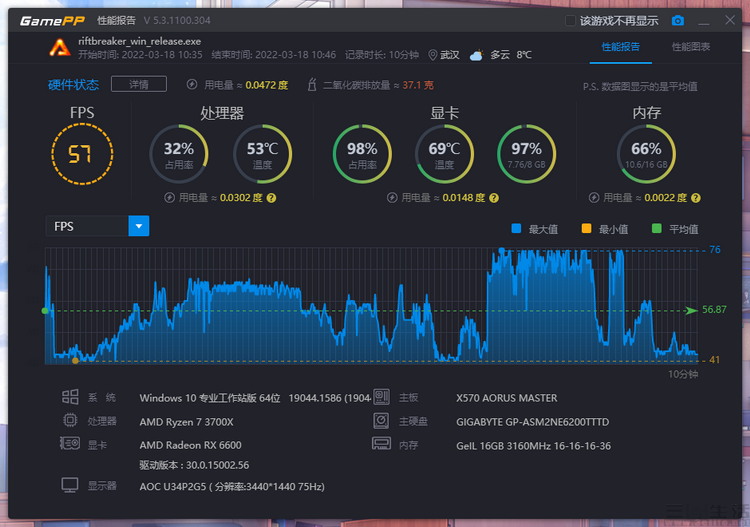
Task: Click the 37.1 克 emission value
Action: click(418, 85)
